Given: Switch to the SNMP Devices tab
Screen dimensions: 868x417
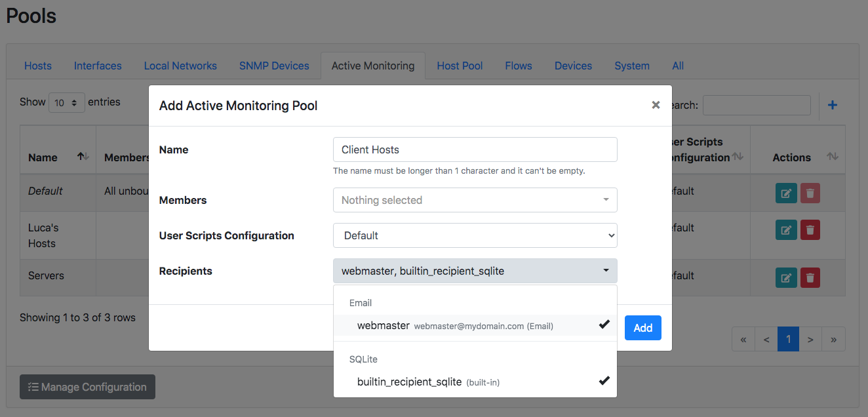Looking at the screenshot, I should click(274, 66).
